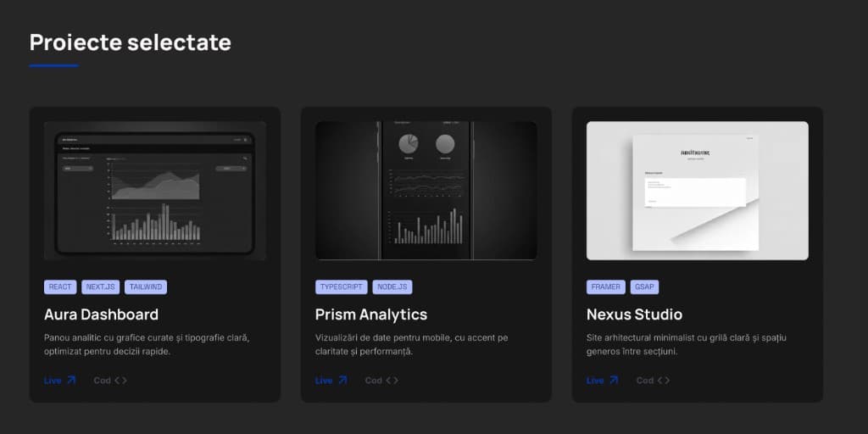The image size is (868, 434).
Task: Open the Prism Analytics preview thumbnail
Action: pos(426,190)
